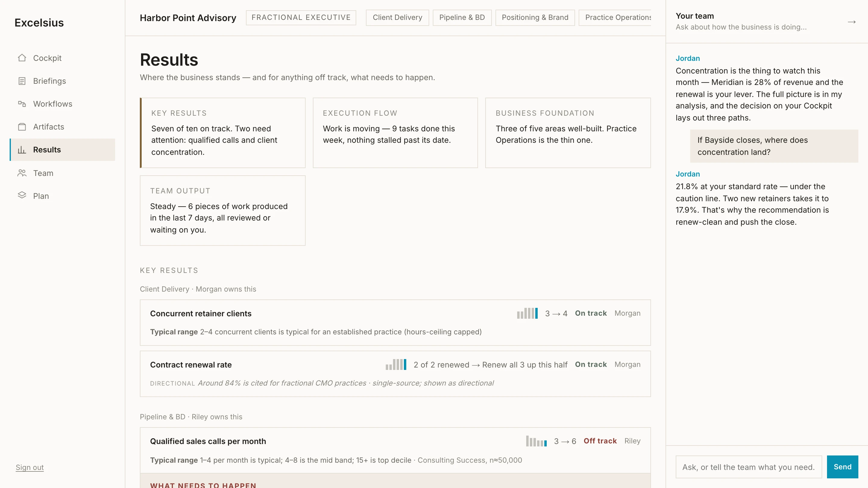Click the team chat message input
This screenshot has width=868, height=488.
pyautogui.click(x=749, y=467)
